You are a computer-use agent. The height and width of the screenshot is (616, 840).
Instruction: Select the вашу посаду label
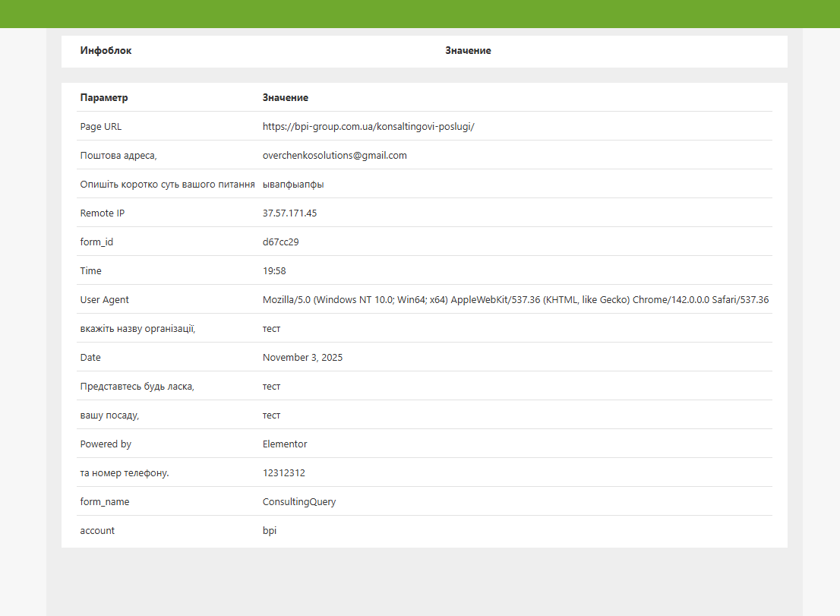pyautogui.click(x=109, y=415)
